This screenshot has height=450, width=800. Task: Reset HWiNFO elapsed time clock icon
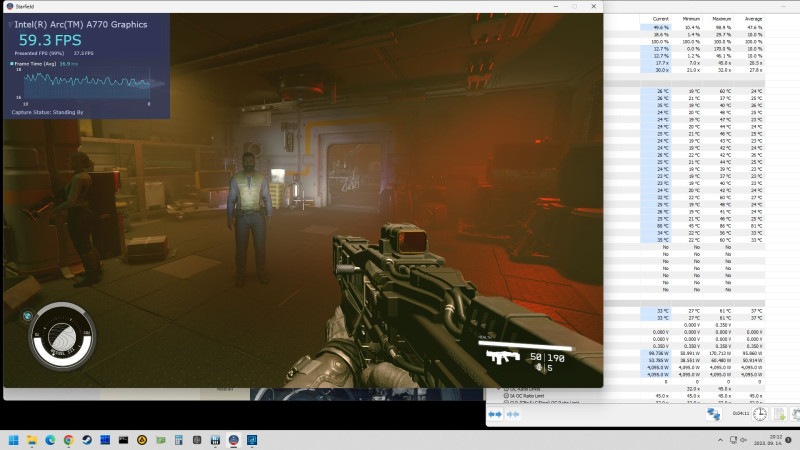(760, 414)
